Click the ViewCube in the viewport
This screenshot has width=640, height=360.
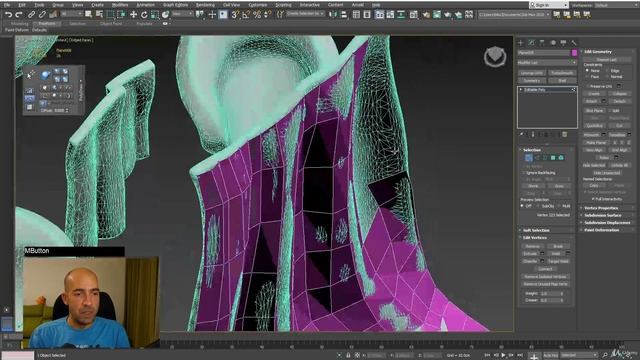point(495,56)
